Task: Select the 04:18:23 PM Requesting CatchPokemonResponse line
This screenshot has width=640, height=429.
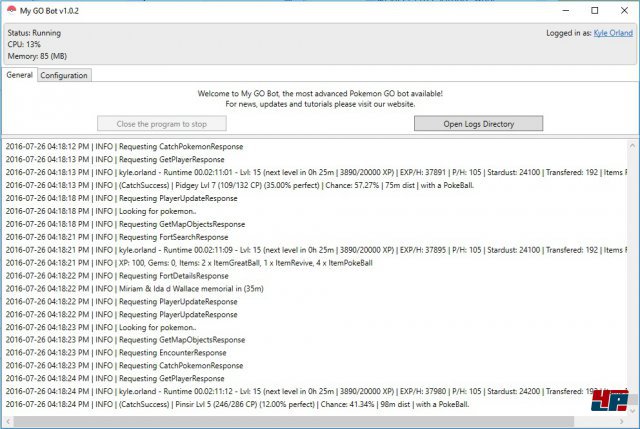Action: click(x=124, y=366)
